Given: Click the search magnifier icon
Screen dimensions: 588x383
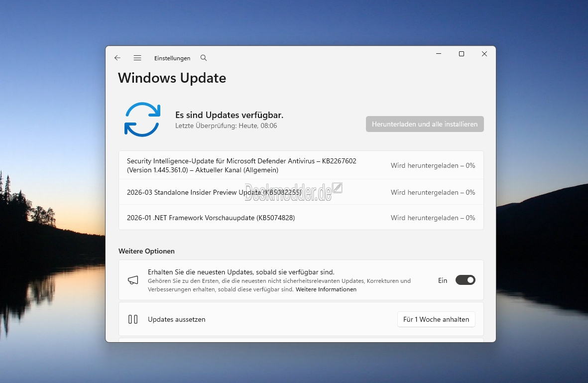Looking at the screenshot, I should [204, 58].
